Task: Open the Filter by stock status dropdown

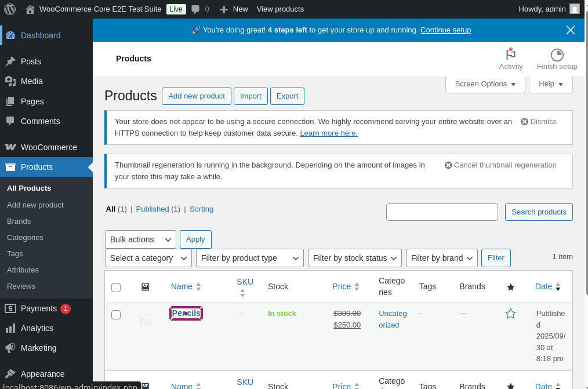Action: 355,258
